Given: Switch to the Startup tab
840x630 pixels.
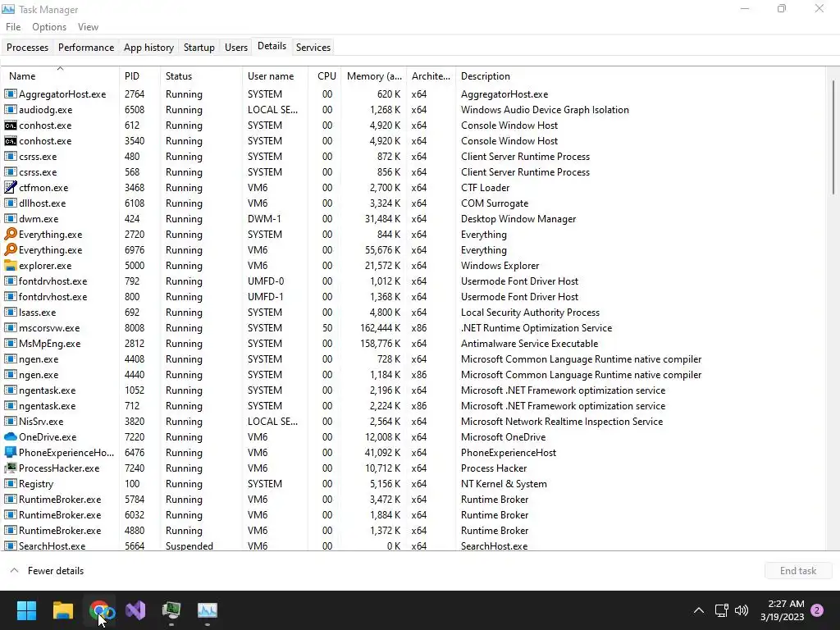Looking at the screenshot, I should (x=199, y=47).
